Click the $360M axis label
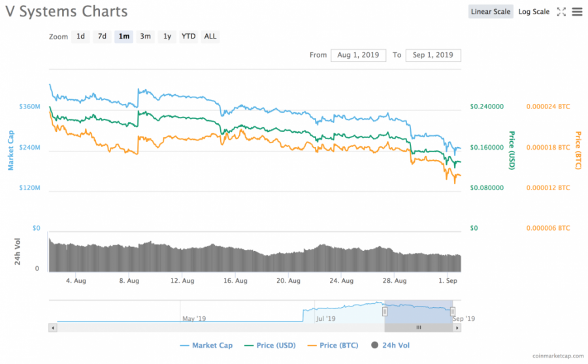This screenshot has height=364, width=588. pos(29,107)
